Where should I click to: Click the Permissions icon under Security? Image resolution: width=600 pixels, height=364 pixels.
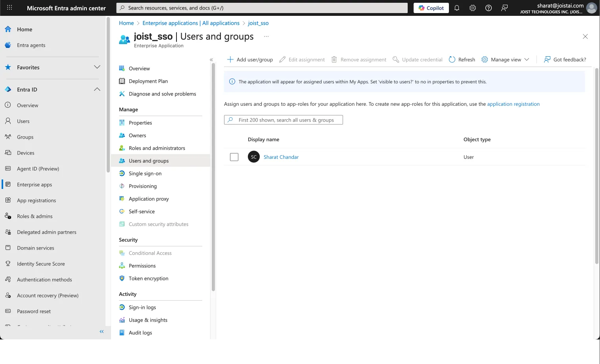point(122,266)
